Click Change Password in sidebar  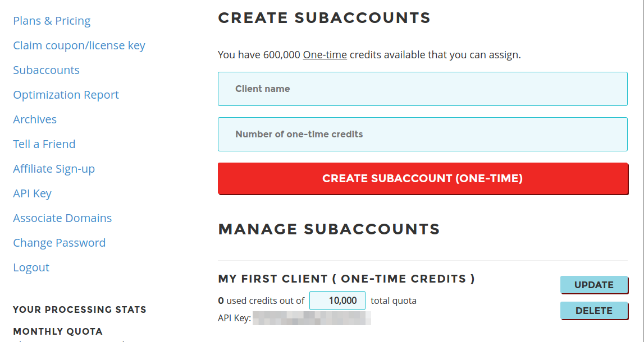point(59,243)
